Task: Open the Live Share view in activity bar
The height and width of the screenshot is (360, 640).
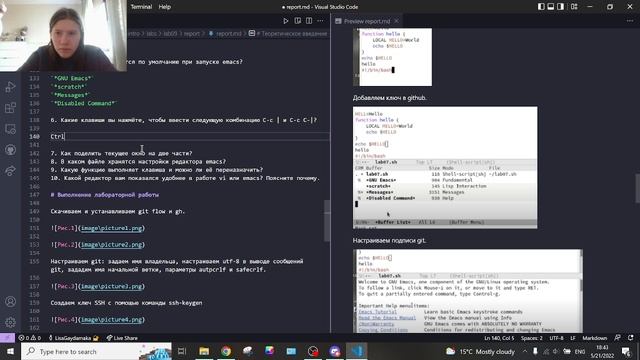Action: click(x=11, y=171)
